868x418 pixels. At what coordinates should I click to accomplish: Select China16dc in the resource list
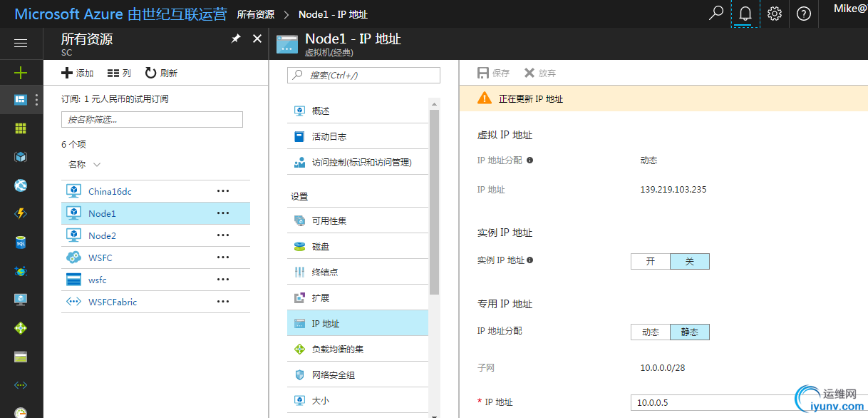[155, 191]
